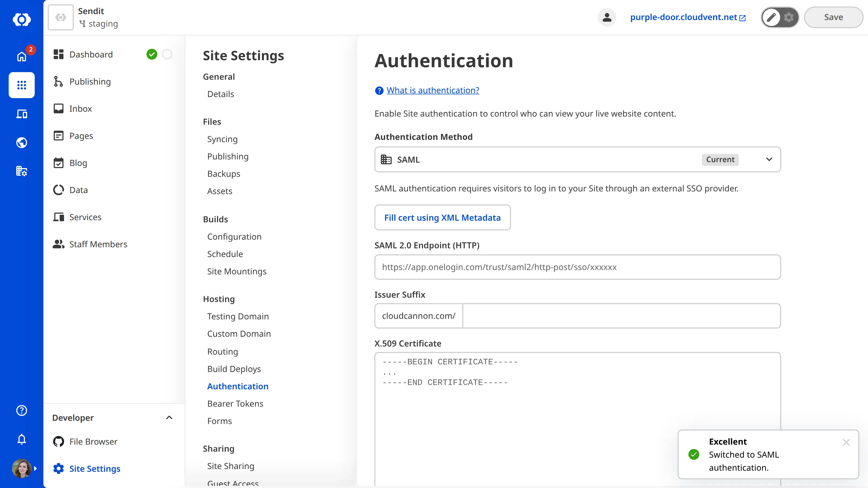Collapse the Developer section
Image resolution: width=868 pixels, height=488 pixels.
(x=169, y=418)
